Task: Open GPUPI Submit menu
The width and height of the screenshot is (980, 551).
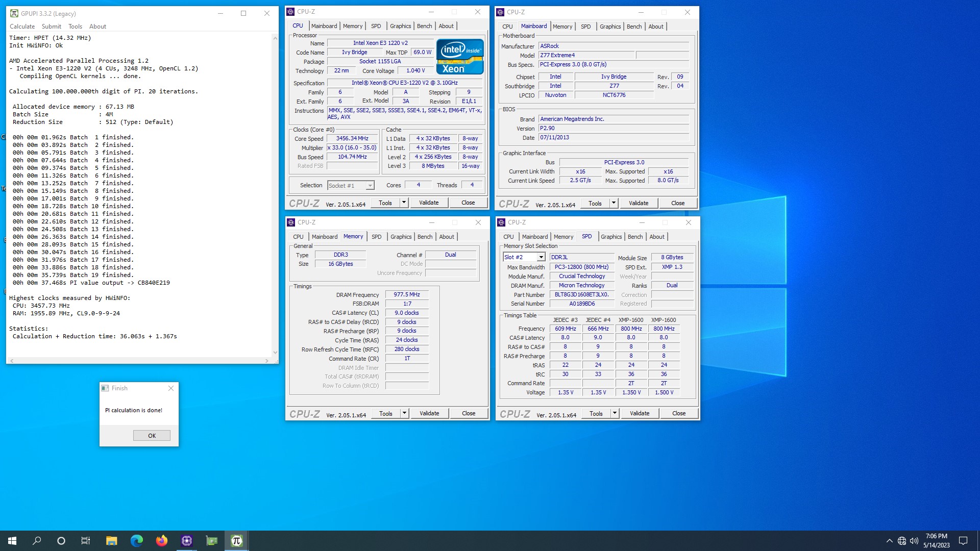Action: pos(52,27)
